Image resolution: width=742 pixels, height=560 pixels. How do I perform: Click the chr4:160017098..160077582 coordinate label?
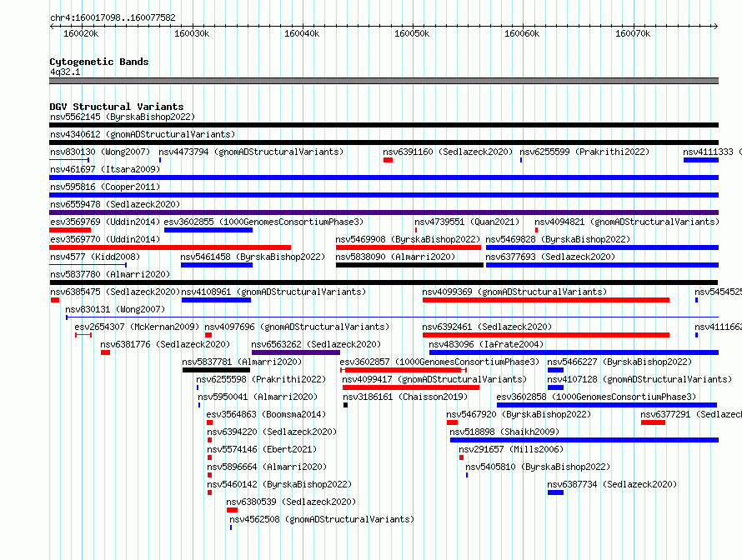pos(113,17)
